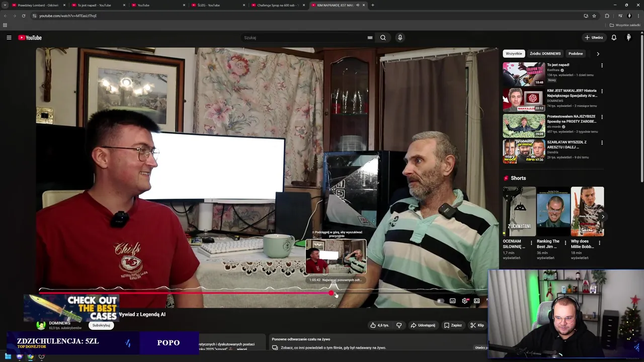Image resolution: width=644 pixels, height=362 pixels.
Task: Open more options for 'Przetestowałem NAJSZYBSZE' video
Action: click(602, 117)
